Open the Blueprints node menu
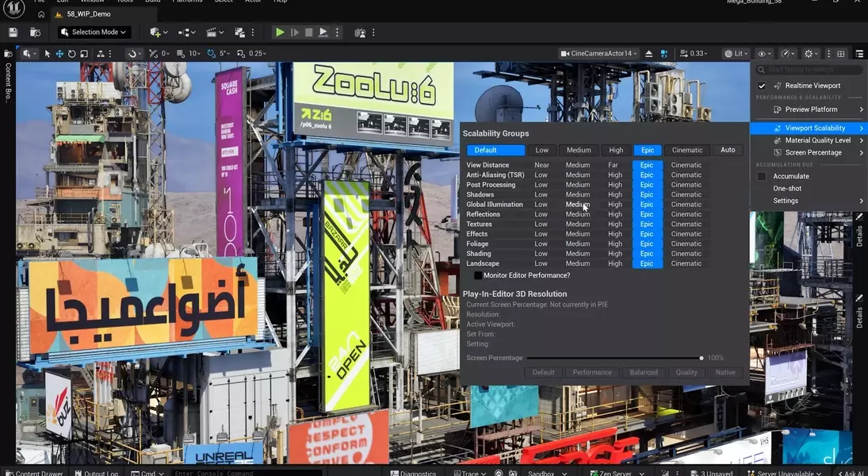This screenshot has height=476, width=868. 186,33
